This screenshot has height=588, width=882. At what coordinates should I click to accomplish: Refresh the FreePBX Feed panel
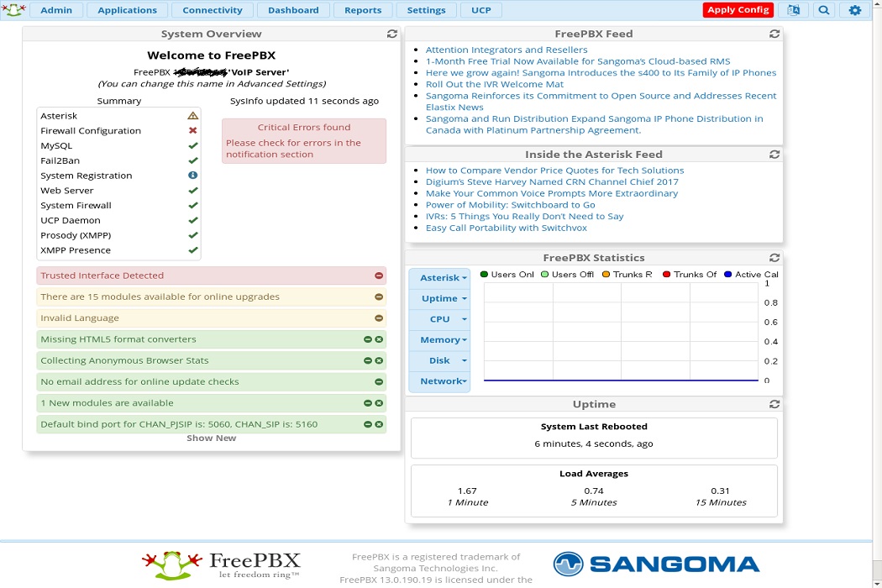tap(774, 34)
